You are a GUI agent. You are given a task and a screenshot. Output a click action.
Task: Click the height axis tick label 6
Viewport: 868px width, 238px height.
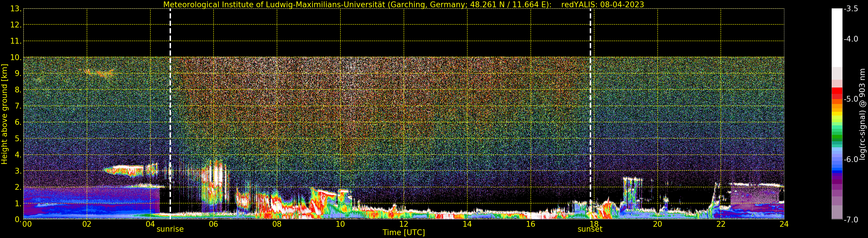click(18, 122)
